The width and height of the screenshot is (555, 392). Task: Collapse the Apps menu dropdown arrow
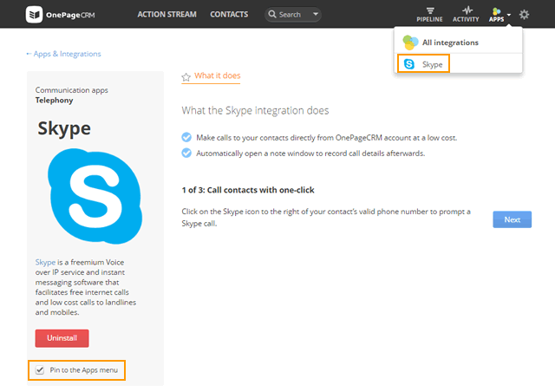[509, 15]
